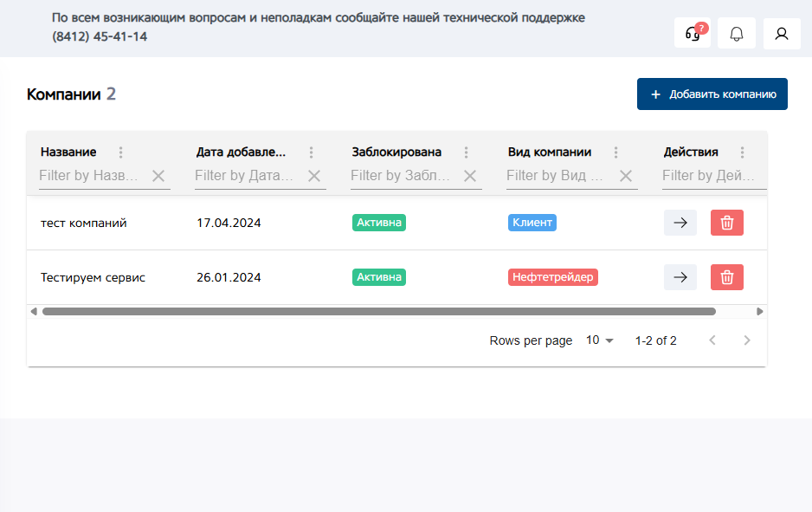Open тест компаний via arrow button
The image size is (812, 512).
click(680, 223)
